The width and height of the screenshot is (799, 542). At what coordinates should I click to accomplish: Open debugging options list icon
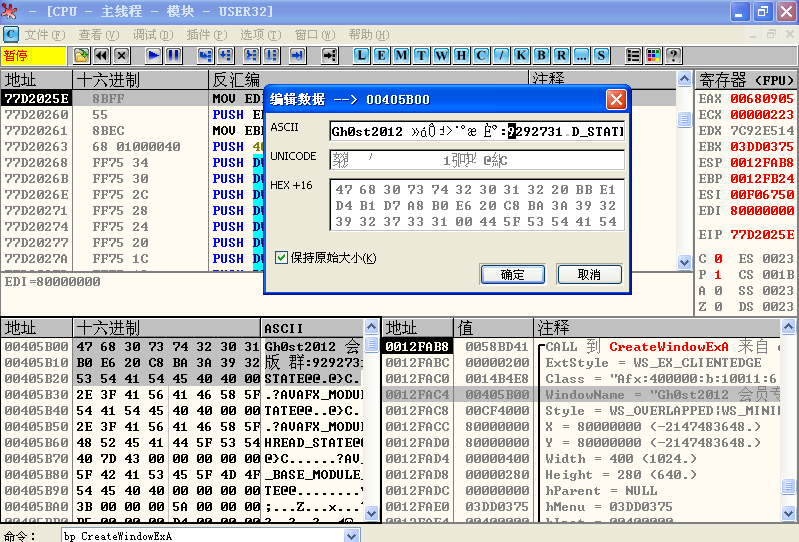click(x=633, y=55)
